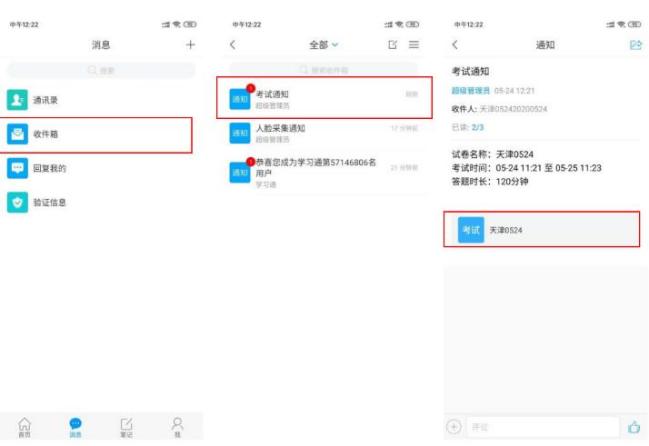Switch to 我 profile tab
Viewport: 649px width, 446px height.
click(x=177, y=427)
